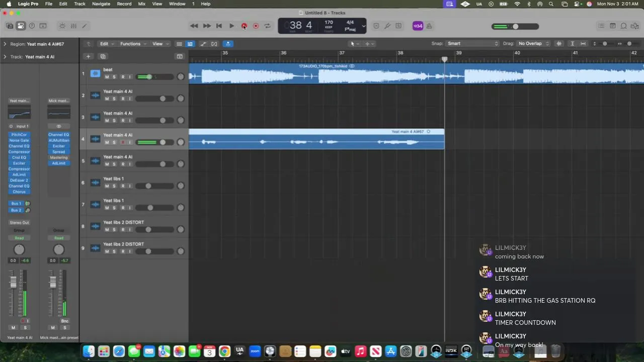This screenshot has height=362, width=644.
Task: Toggle the Inspector panel button
Action: 21,26
